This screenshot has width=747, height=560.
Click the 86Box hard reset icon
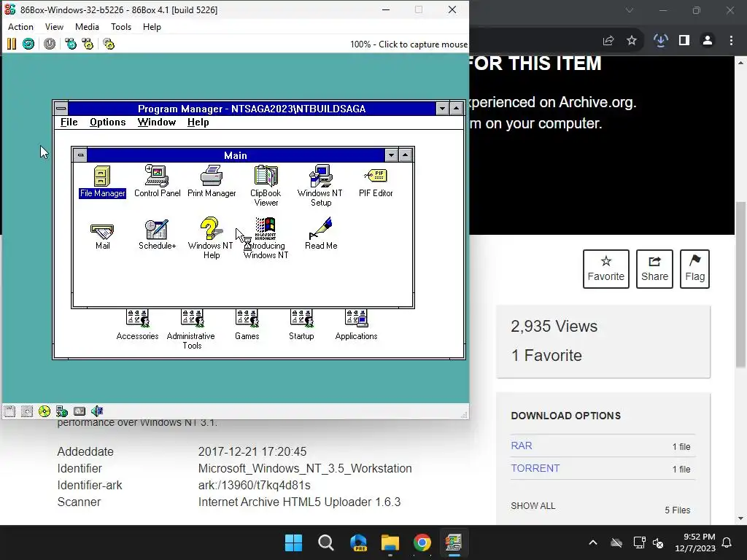pyautogui.click(x=28, y=44)
